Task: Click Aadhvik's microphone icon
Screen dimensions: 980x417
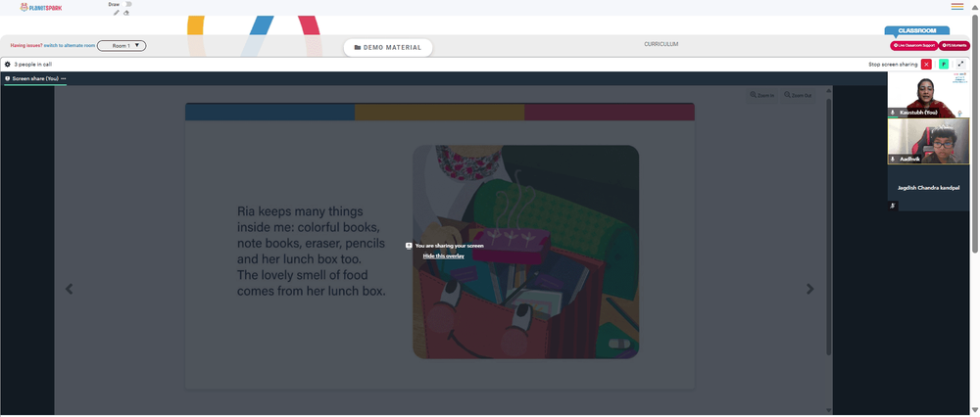Action: pos(893,160)
